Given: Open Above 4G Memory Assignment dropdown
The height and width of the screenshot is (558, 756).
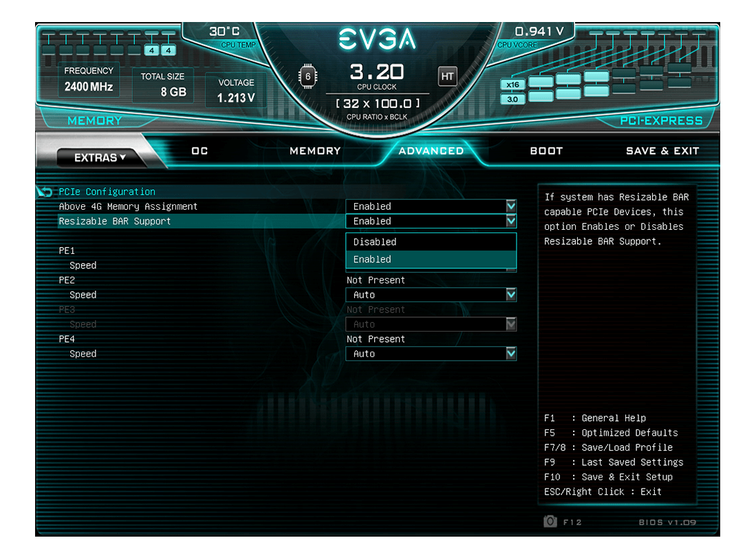Looking at the screenshot, I should click(431, 206).
